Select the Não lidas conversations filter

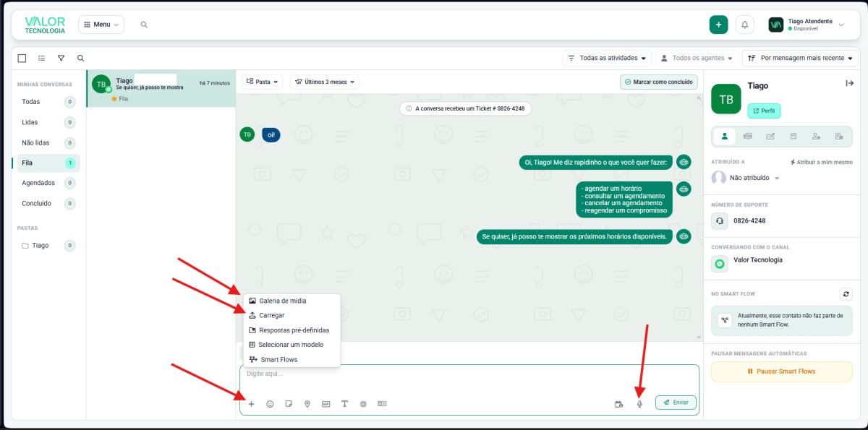(48, 142)
